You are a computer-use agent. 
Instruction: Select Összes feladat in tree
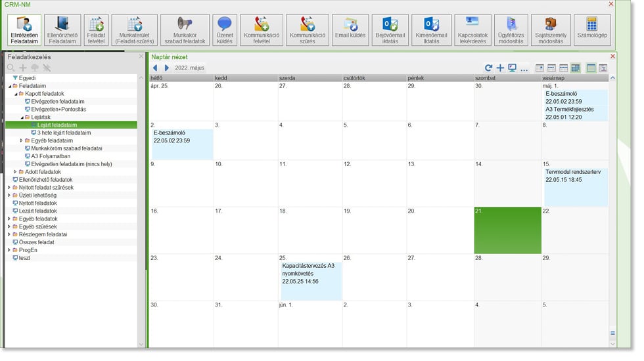pyautogui.click(x=36, y=242)
